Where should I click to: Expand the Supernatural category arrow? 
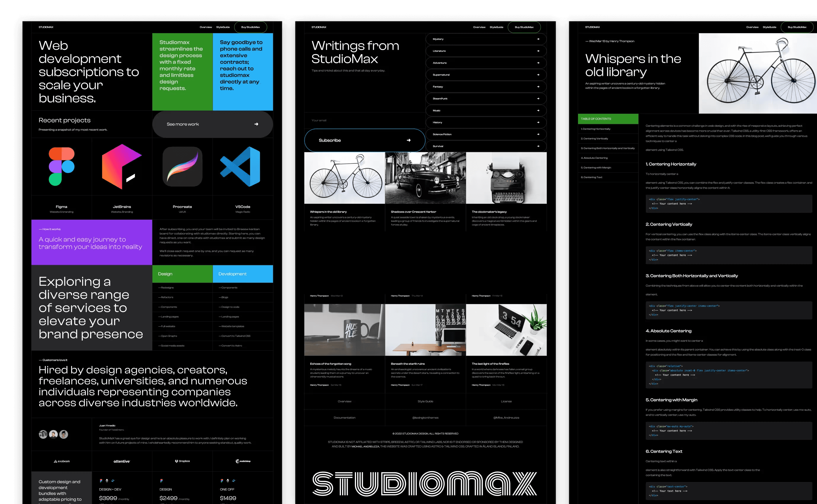[x=538, y=75]
